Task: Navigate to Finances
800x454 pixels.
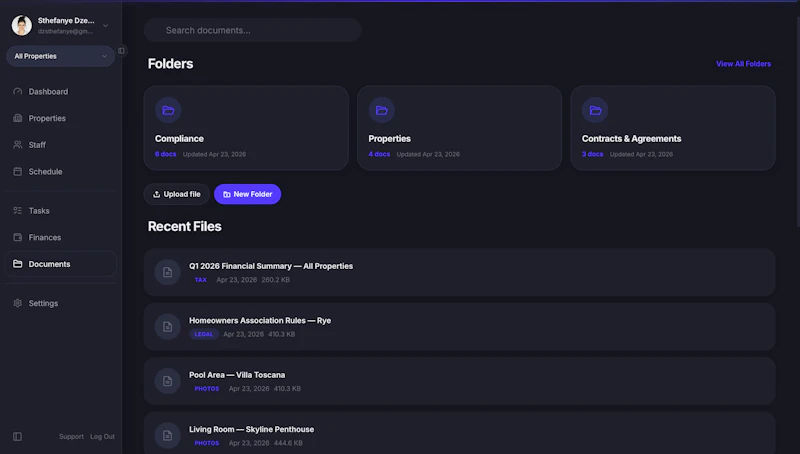Action: pyautogui.click(x=60, y=237)
